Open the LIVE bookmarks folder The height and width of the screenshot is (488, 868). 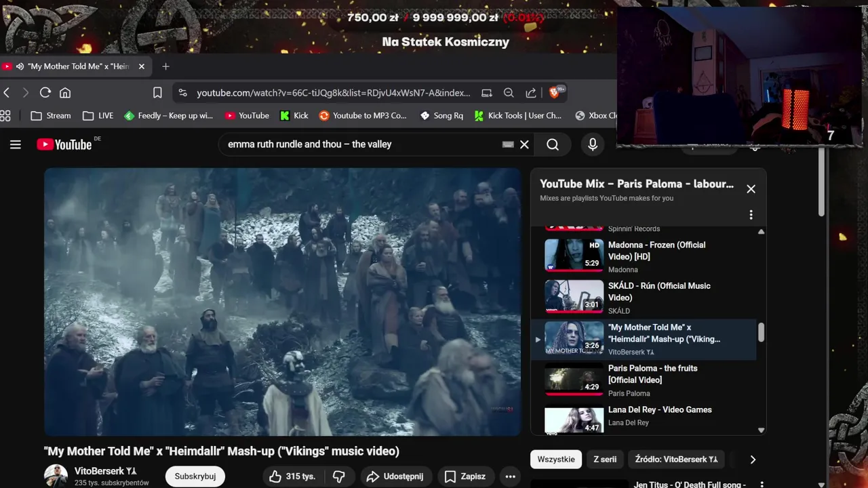98,116
